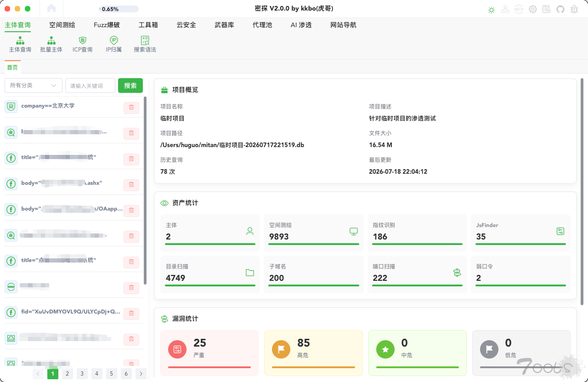
Task: Open the document-with-gear config icon
Action: 547,9
